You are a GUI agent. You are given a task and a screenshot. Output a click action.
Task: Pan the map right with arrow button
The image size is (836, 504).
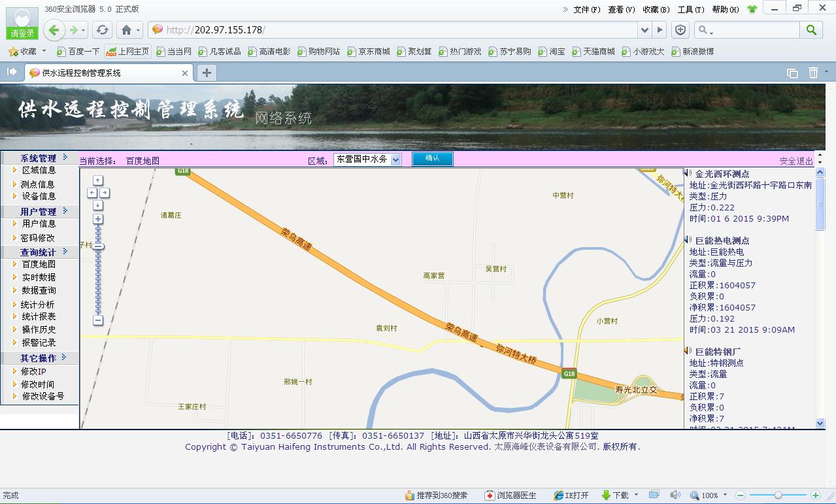105,193
